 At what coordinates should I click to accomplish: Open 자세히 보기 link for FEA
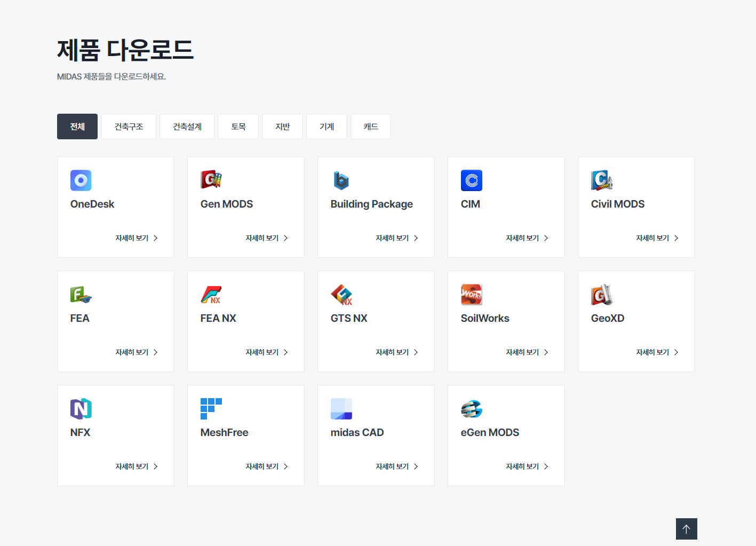click(x=137, y=352)
